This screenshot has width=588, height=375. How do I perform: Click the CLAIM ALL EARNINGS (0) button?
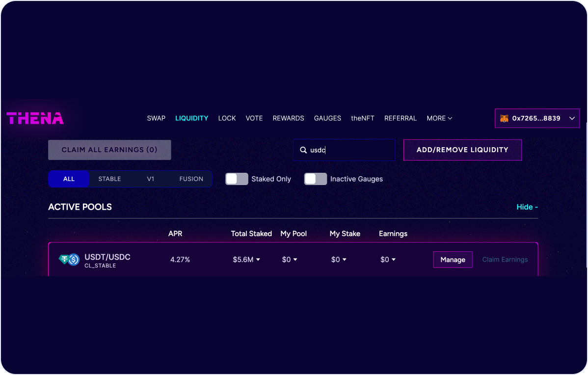[109, 150]
